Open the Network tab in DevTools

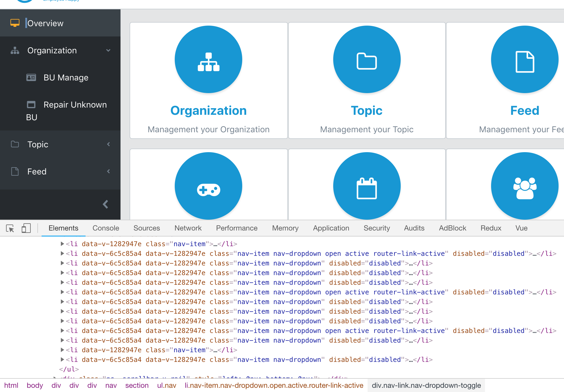tap(188, 228)
